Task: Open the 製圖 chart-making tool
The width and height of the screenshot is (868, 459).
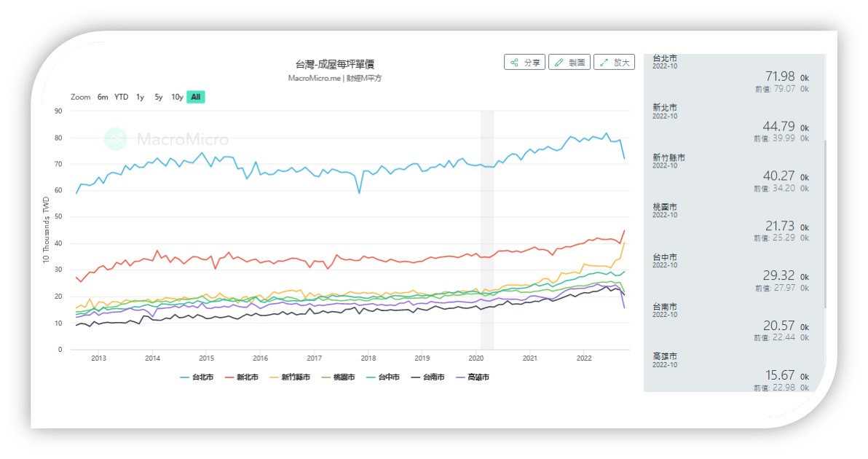Action: point(569,63)
